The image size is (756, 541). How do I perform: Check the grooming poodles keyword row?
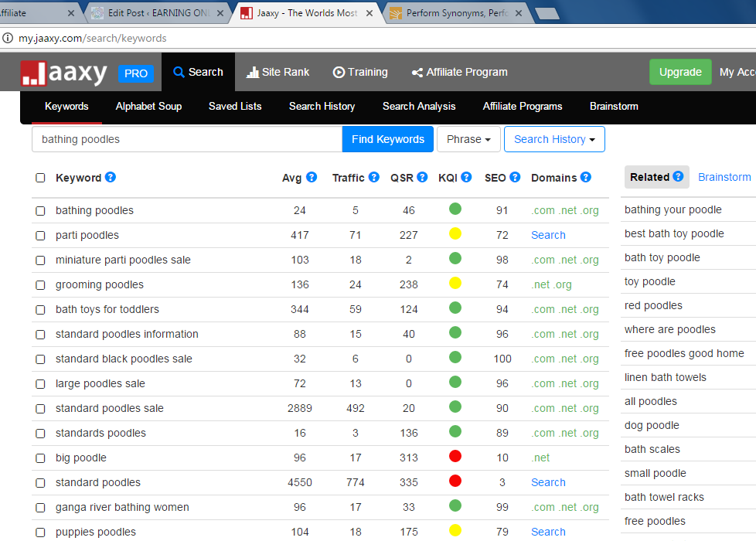tap(40, 285)
